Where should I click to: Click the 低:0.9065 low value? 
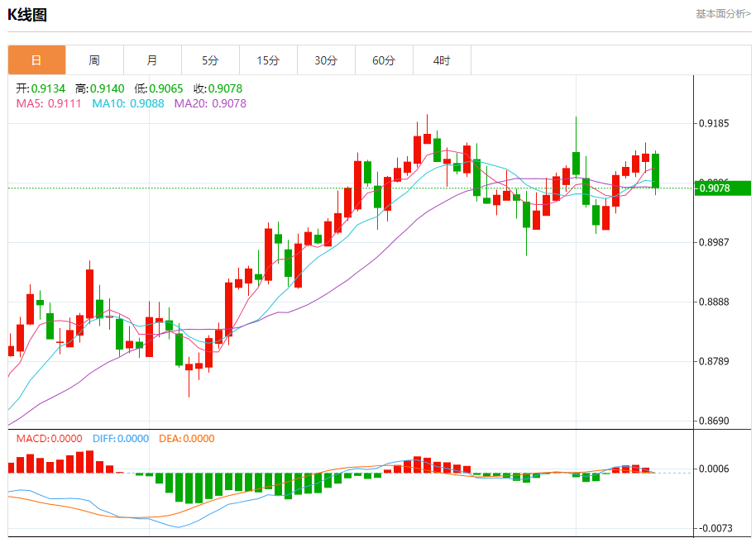(x=159, y=88)
